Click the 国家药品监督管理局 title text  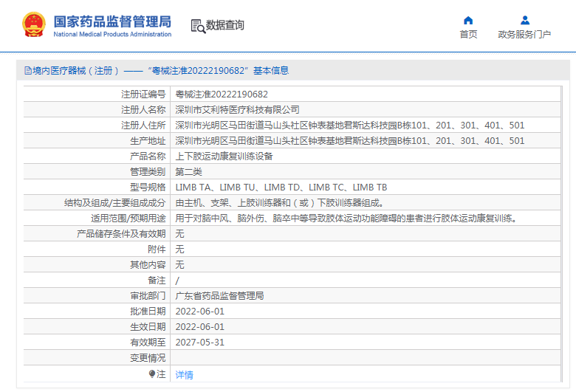click(112, 21)
